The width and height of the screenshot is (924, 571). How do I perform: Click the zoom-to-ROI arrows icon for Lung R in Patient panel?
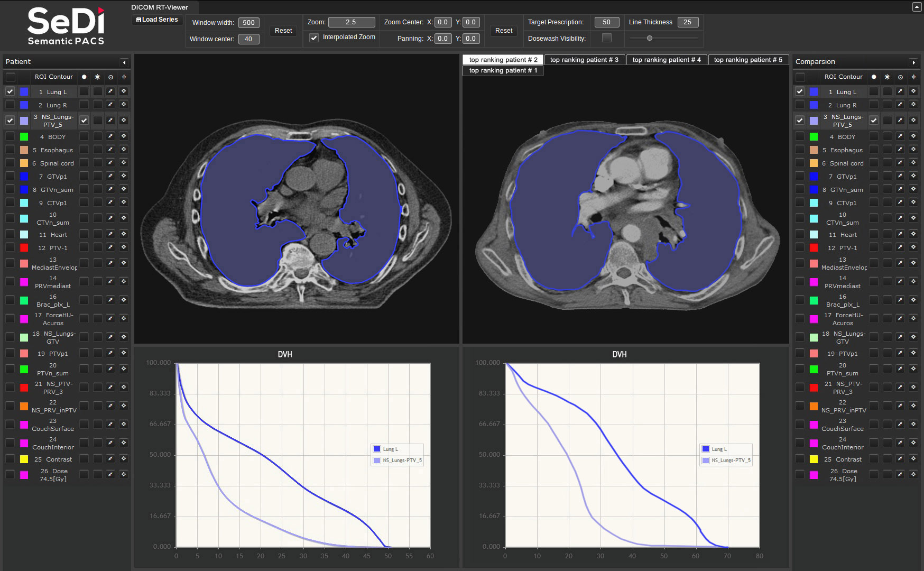110,105
